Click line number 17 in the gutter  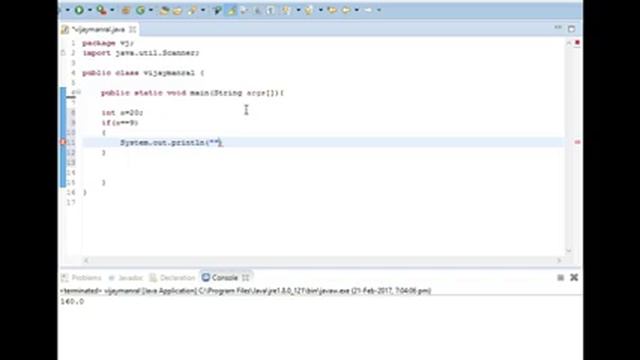point(71,202)
